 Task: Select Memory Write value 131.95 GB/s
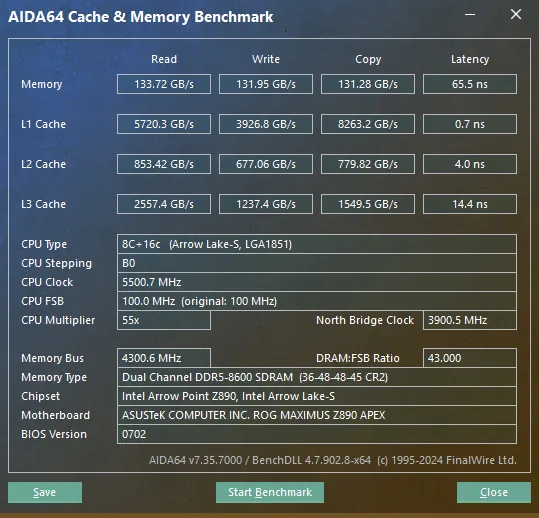(x=266, y=84)
